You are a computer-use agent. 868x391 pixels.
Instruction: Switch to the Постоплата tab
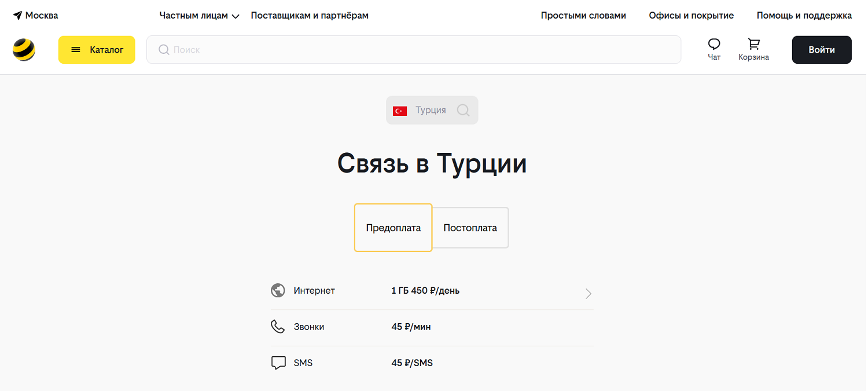click(x=470, y=228)
